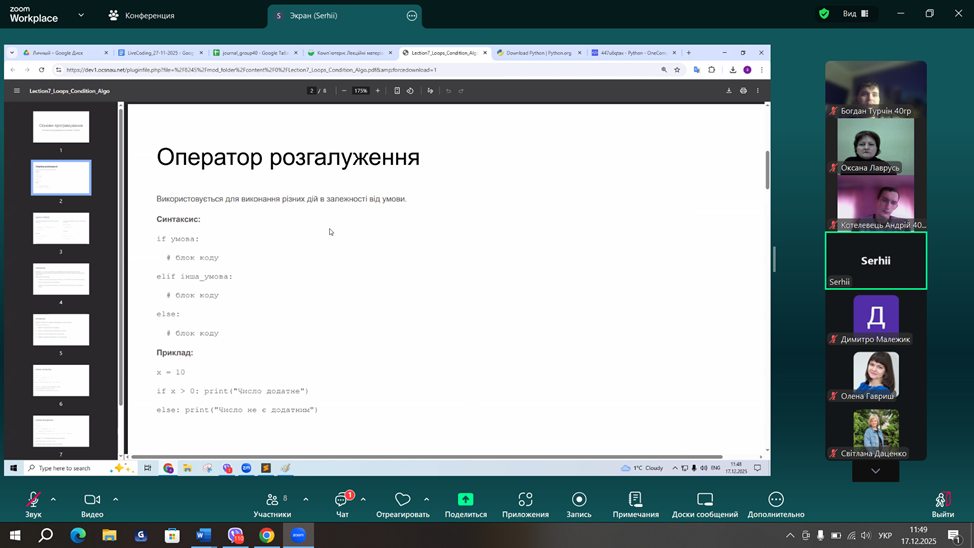Open the Примечания notes tool

635,503
